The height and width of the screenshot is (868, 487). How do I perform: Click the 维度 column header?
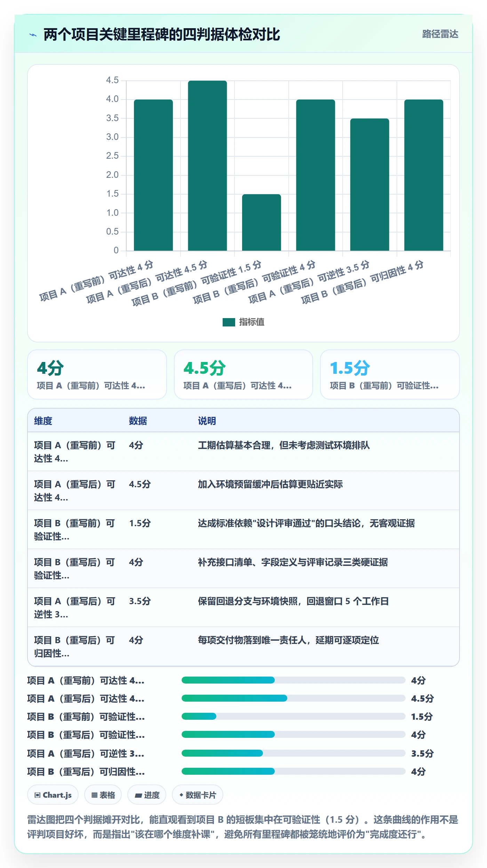[x=43, y=421]
